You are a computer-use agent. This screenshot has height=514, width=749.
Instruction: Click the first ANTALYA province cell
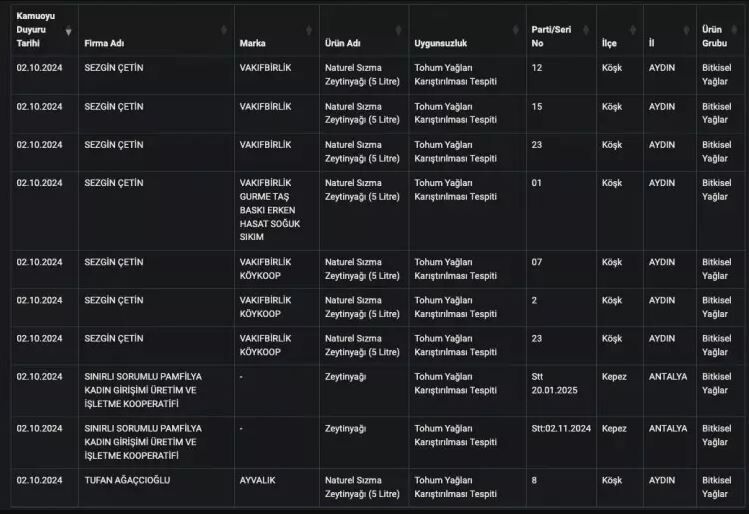[x=668, y=377]
